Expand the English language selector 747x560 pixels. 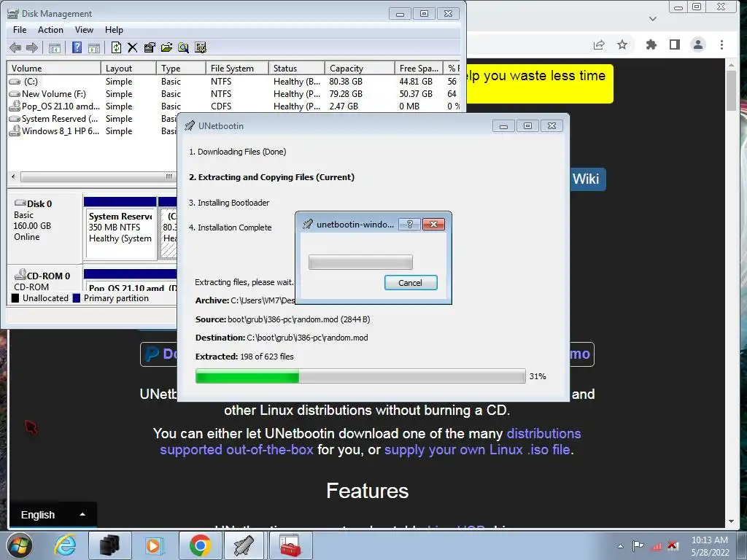(x=53, y=515)
